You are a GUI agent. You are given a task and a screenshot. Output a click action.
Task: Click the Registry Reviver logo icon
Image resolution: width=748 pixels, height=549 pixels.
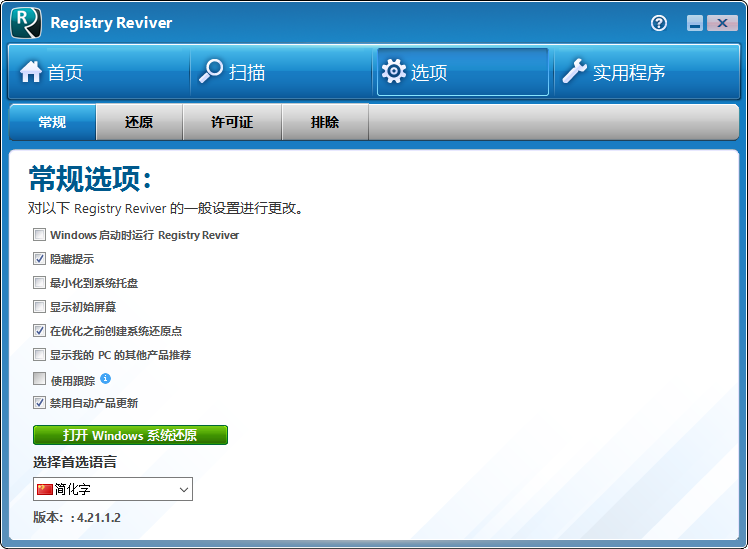click(x=26, y=23)
